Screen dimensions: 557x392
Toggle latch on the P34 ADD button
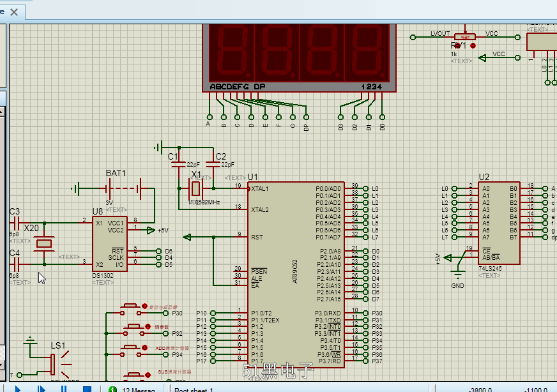(x=144, y=347)
